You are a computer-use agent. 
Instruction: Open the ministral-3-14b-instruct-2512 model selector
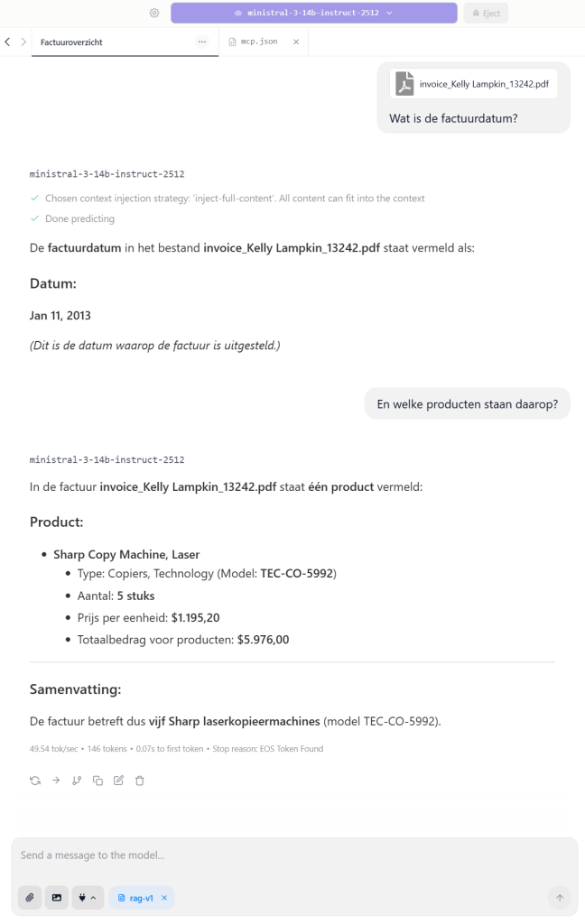(x=313, y=14)
